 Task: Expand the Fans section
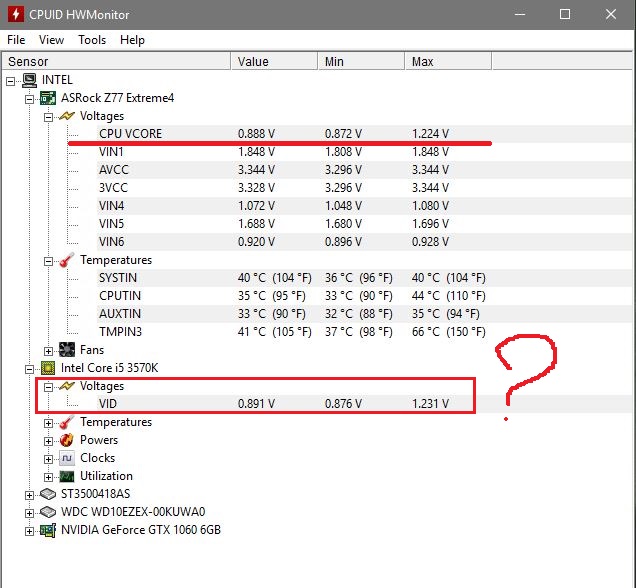coord(48,351)
